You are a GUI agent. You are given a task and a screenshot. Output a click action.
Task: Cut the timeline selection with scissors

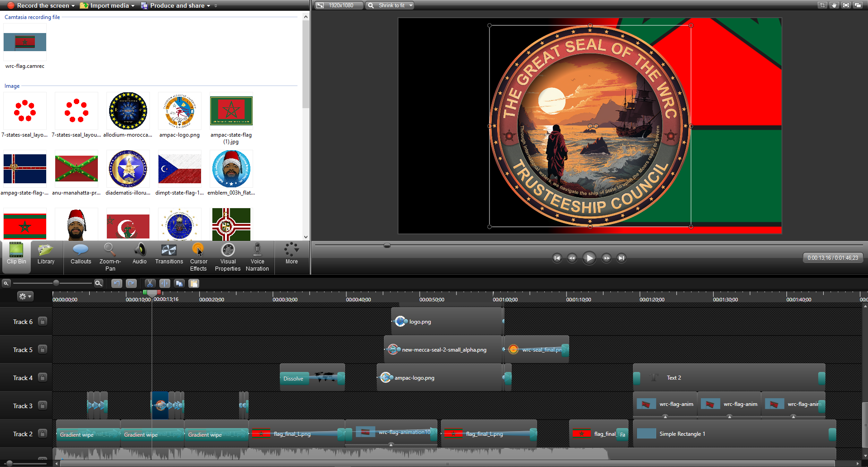pos(150,283)
